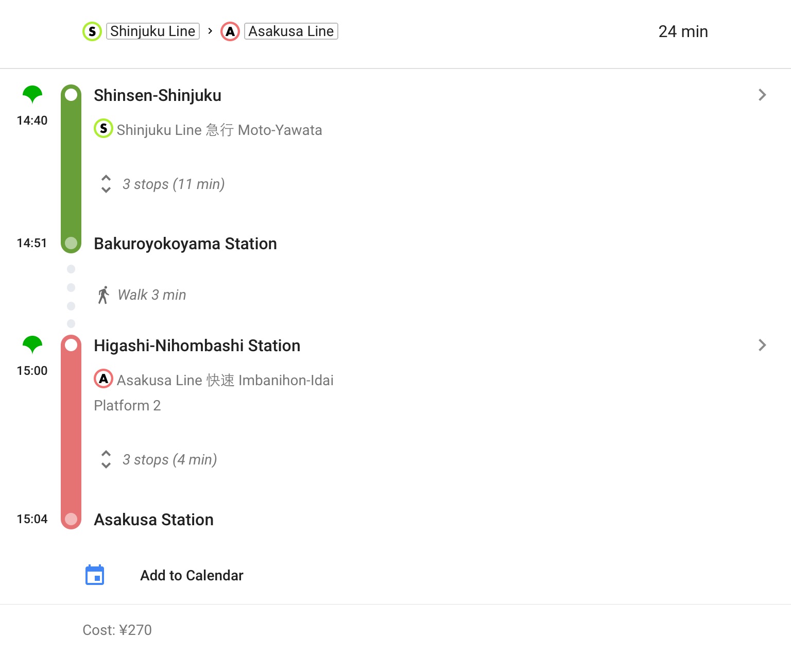Image resolution: width=791 pixels, height=672 pixels.
Task: Select the Shinjuku Line label in header
Action: point(153,31)
